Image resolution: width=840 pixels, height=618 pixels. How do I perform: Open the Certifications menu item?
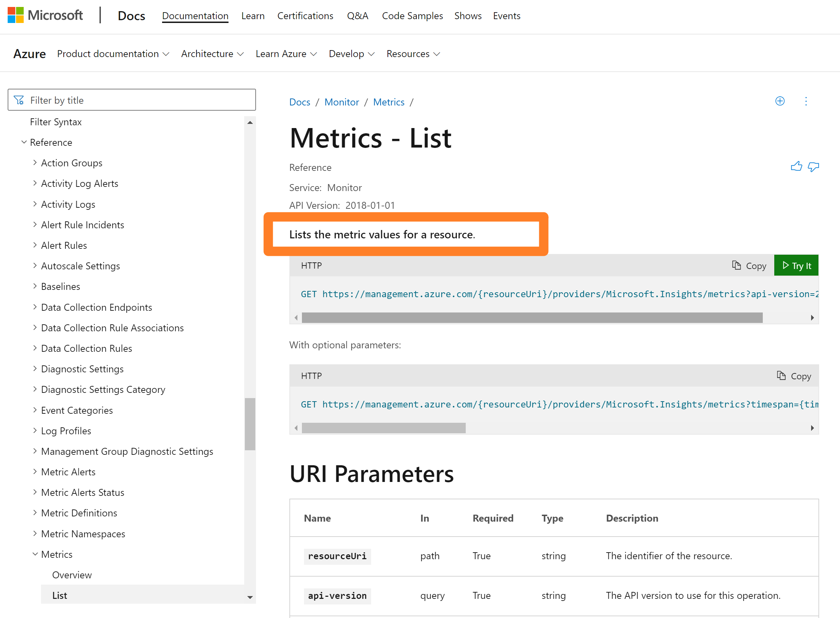(305, 16)
